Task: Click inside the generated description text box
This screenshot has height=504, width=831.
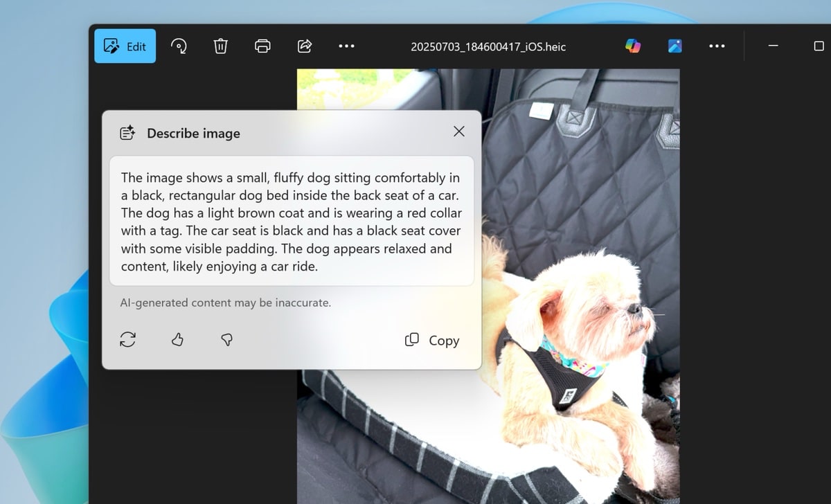Action: point(291,222)
